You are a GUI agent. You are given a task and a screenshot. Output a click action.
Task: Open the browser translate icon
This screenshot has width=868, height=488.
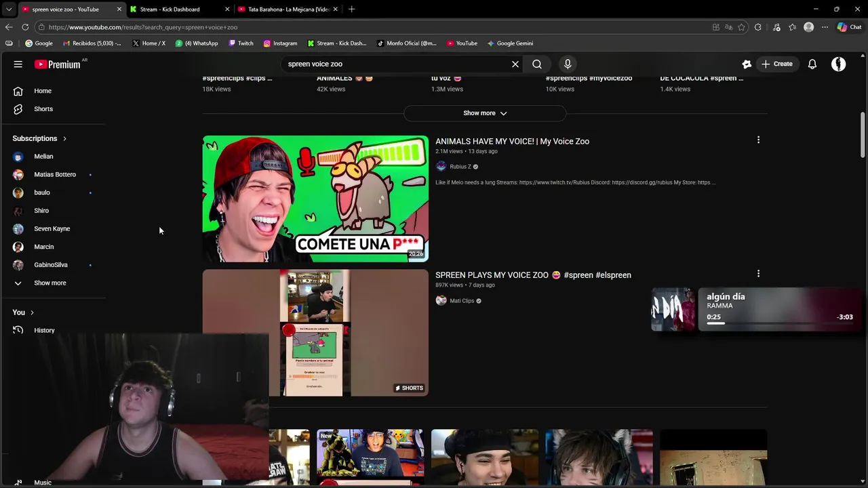[x=728, y=27]
